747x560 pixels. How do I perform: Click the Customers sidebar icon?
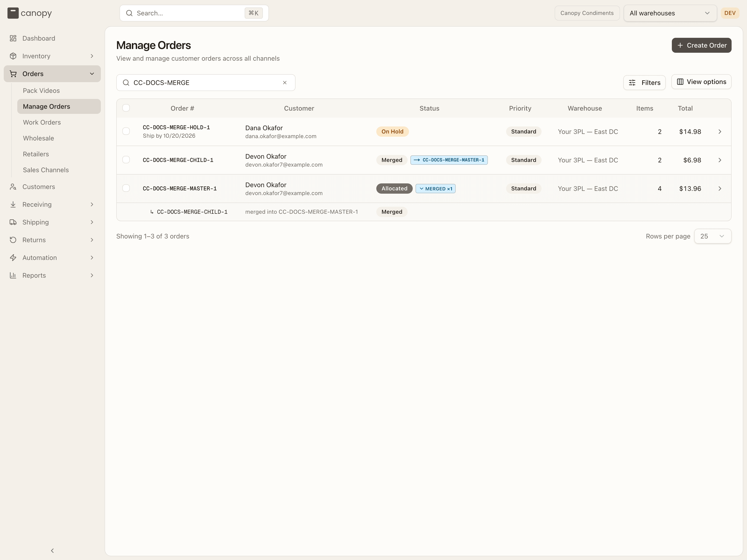[x=13, y=187]
